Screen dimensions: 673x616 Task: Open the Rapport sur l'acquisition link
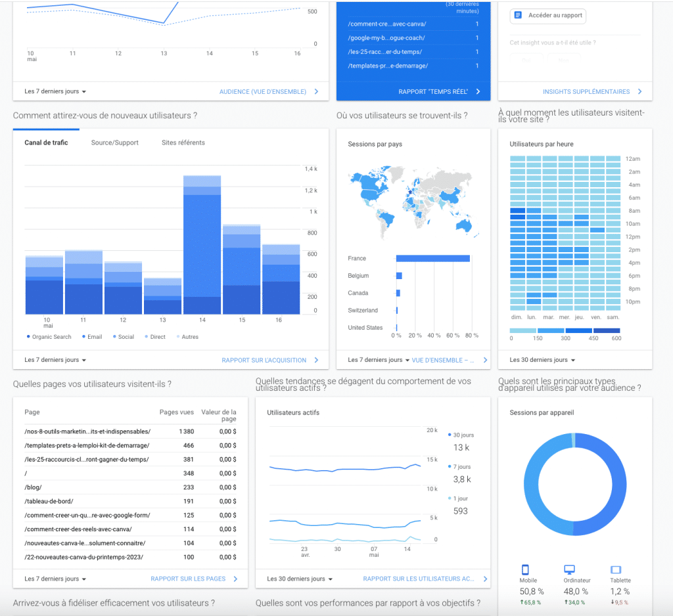coord(264,360)
